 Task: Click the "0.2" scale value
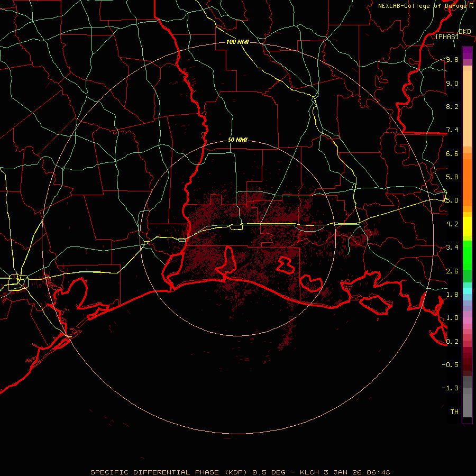click(x=452, y=342)
